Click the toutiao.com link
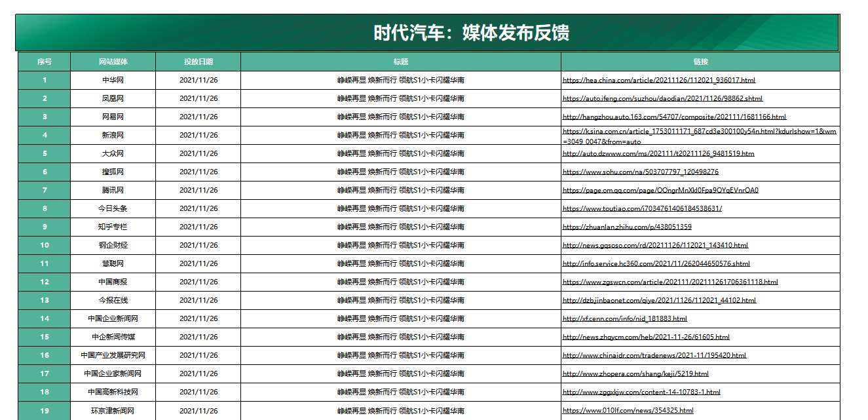Image resolution: width=868 pixels, height=420 pixels. [642, 208]
